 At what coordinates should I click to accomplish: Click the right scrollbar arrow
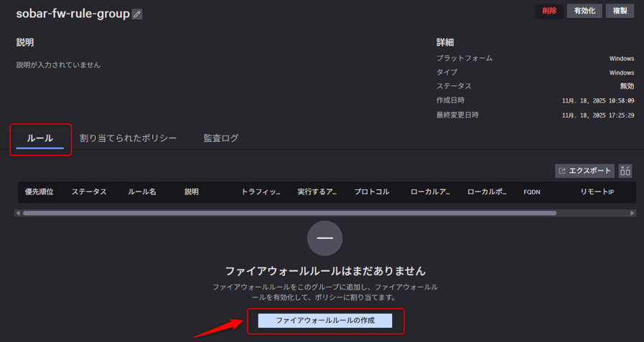633,213
